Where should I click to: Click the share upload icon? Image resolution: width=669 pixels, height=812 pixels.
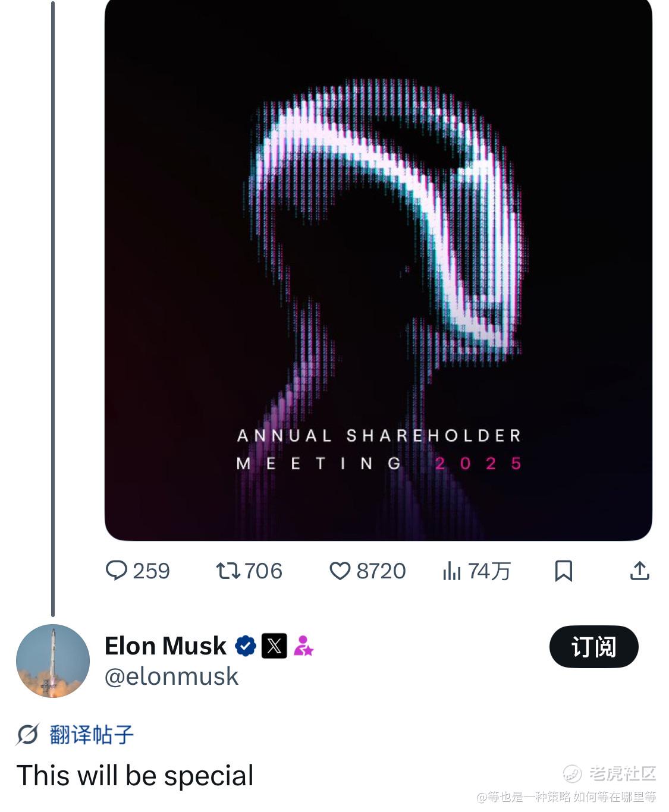click(x=639, y=571)
